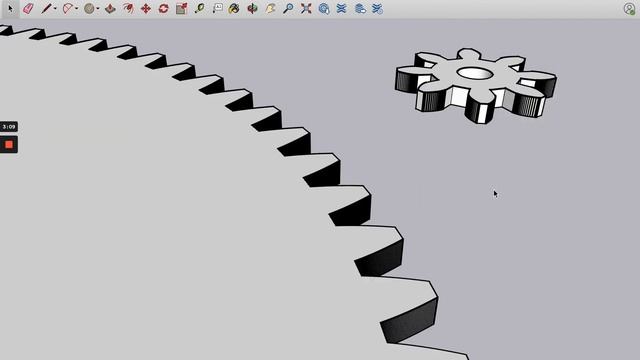The width and height of the screenshot is (640, 360).
Task: Open the Line tool dropdown arrow
Action: 55,9
